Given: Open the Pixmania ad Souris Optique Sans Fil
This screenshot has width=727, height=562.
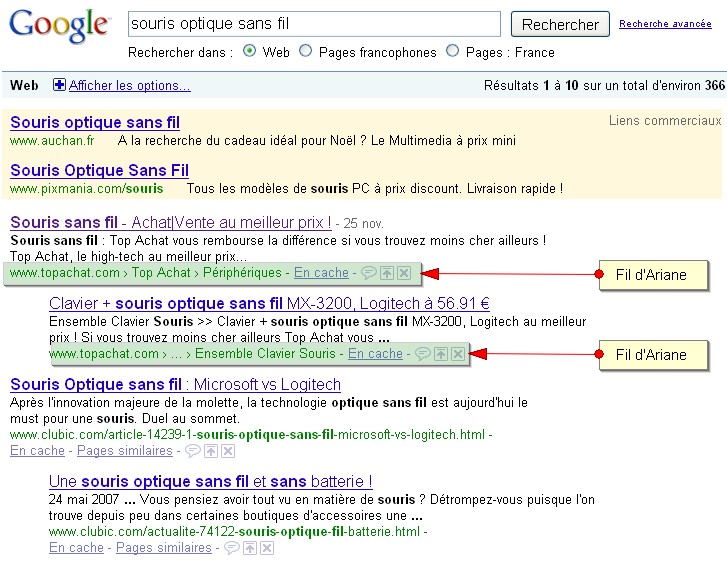Looking at the screenshot, I should pos(99,170).
